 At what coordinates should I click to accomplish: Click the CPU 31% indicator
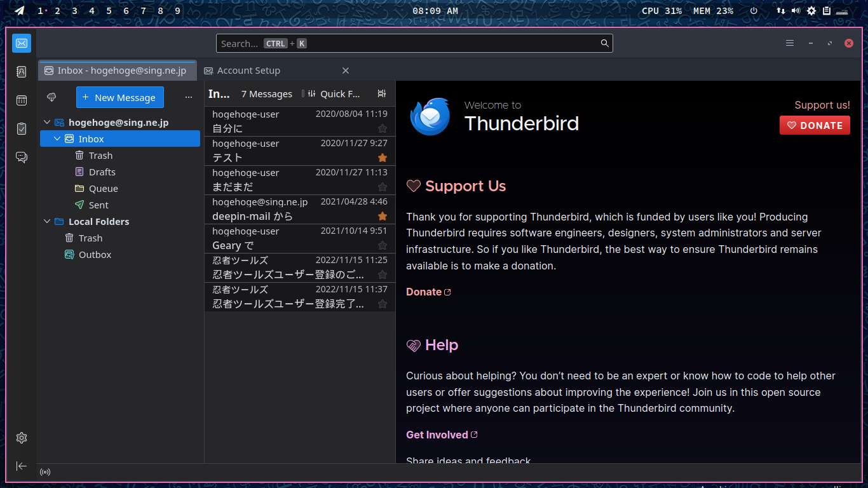pos(661,11)
